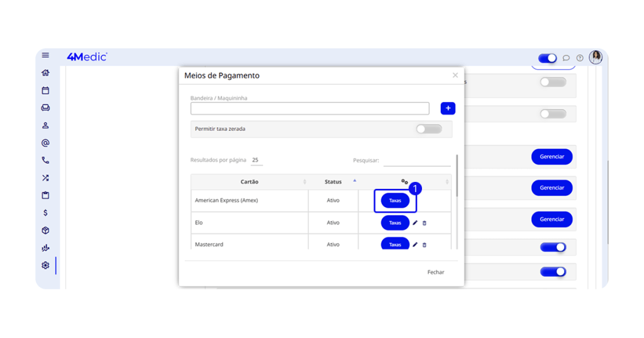Open the chat bubble icon in header
Image resolution: width=644 pixels, height=338 pixels.
click(x=566, y=58)
